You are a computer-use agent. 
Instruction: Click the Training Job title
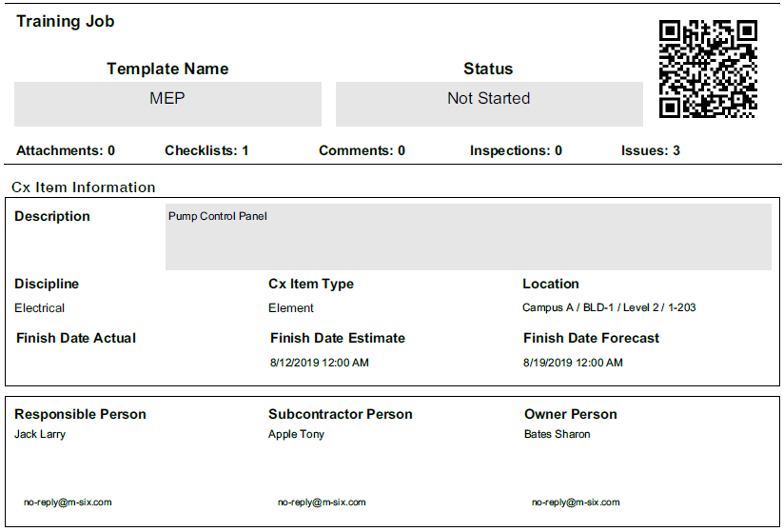(66, 21)
